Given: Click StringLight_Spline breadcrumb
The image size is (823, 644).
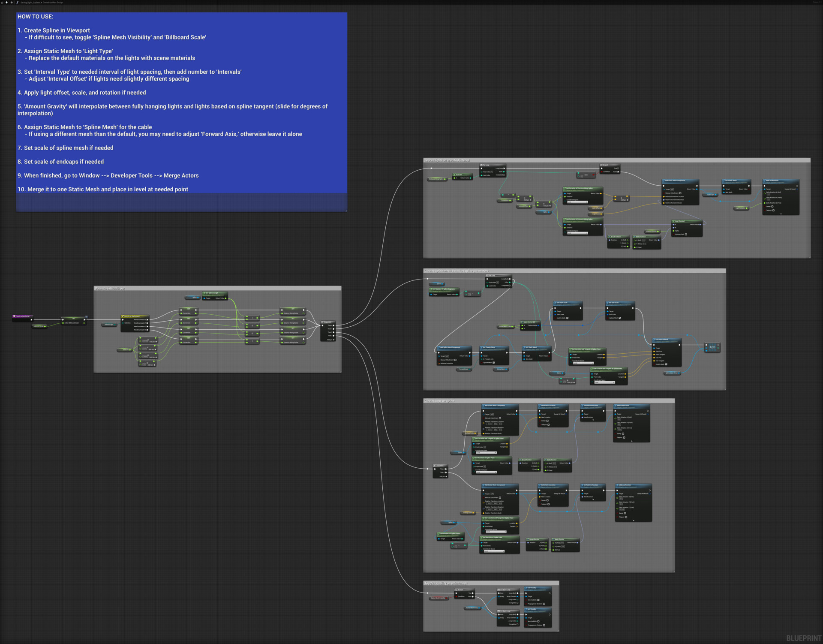Looking at the screenshot, I should 30,2.
